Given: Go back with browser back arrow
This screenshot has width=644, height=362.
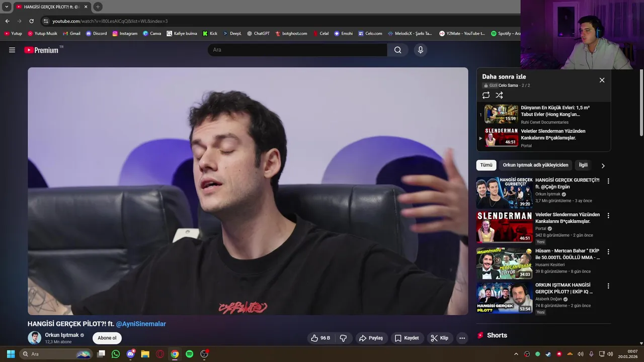Looking at the screenshot, I should pos(7,21).
